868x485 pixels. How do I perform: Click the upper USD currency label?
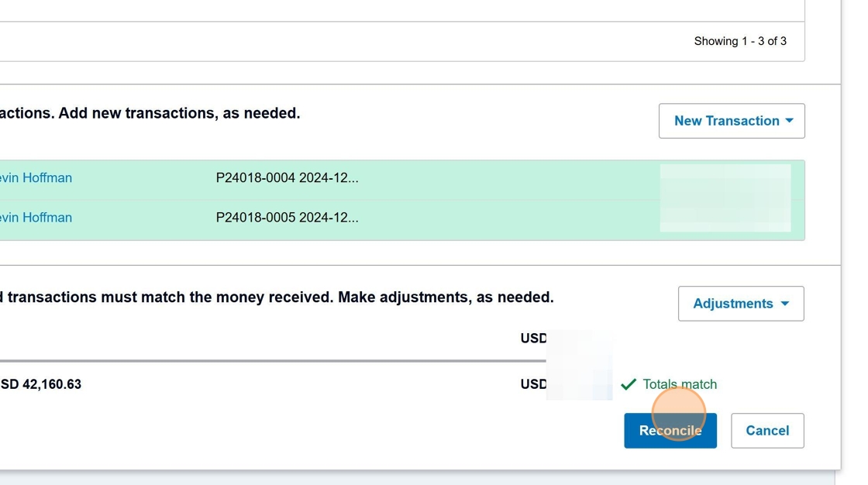click(533, 339)
